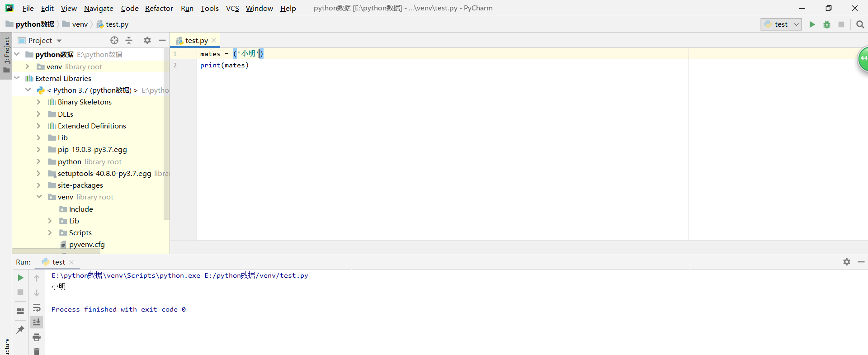Click the up-the-stack-trace arrow in Run panel
Image resolution: width=868 pixels, height=355 pixels.
[37, 278]
